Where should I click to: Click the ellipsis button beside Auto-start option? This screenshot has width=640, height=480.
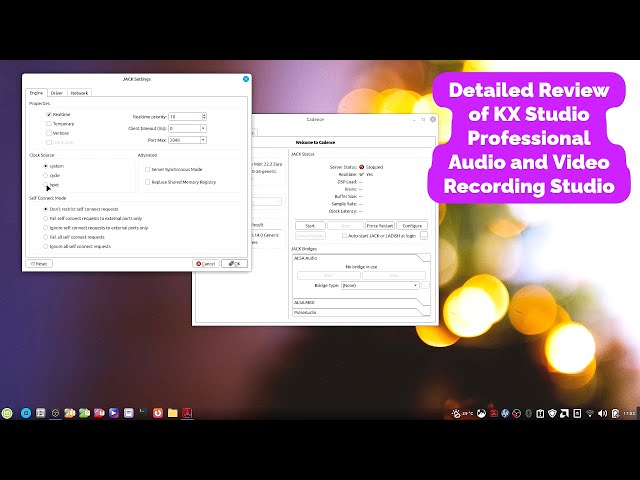(x=424, y=236)
